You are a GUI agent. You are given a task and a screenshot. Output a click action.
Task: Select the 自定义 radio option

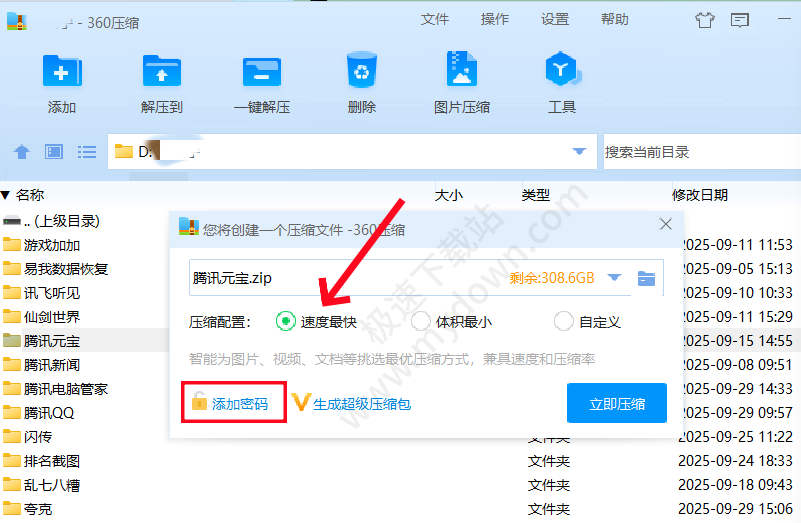point(563,321)
